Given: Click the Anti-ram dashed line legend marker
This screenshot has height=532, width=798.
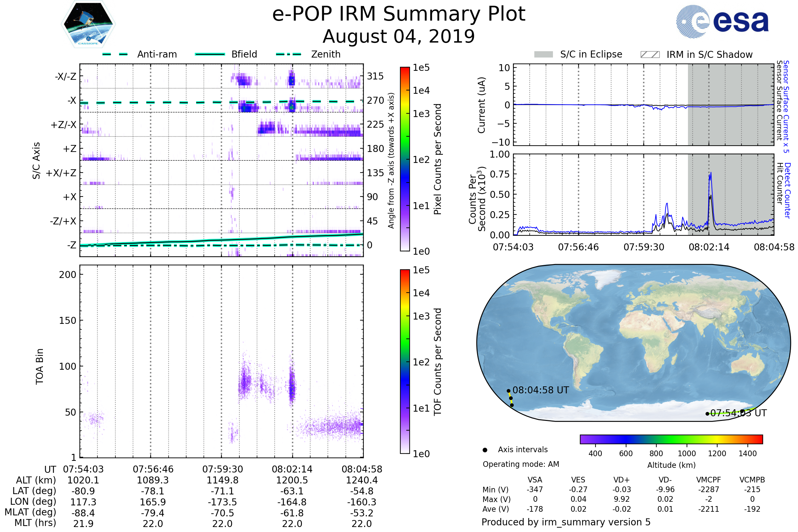Looking at the screenshot, I should (115, 54).
